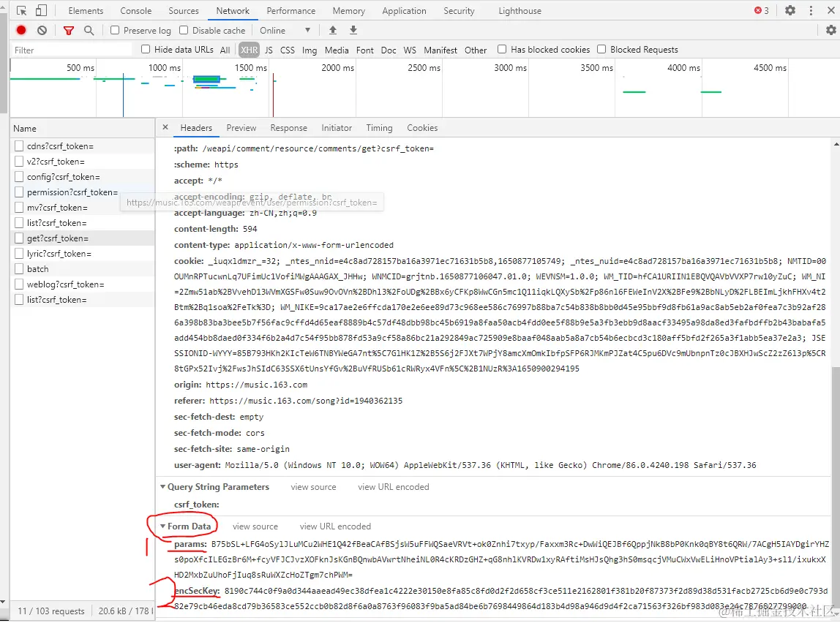Switch to the Console panel
This screenshot has height=623, width=840.
[136, 11]
